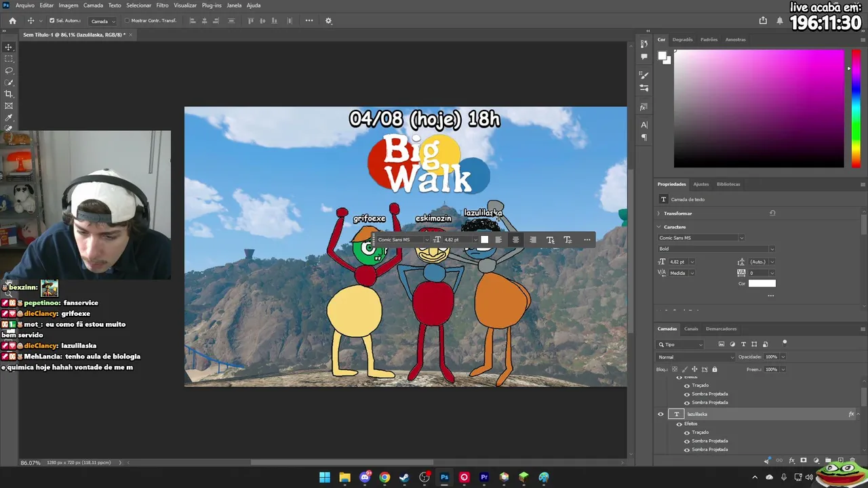Screen dimensions: 868x488
Task: Select the Crop tool
Action: tap(9, 94)
